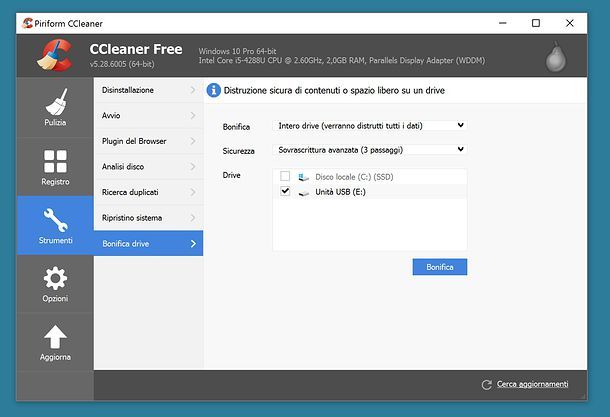This screenshot has height=417, width=610.
Task: Click the chevron next to Bonifica drive
Action: coord(193,244)
